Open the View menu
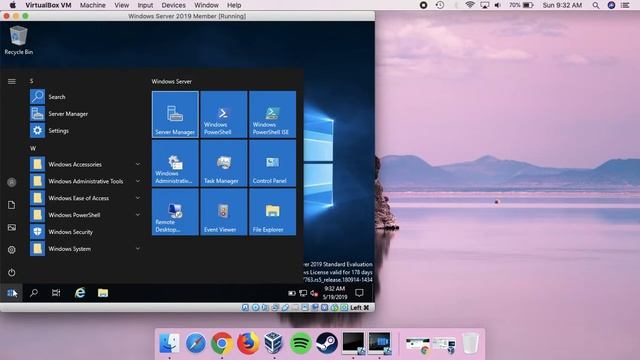 click(x=122, y=5)
